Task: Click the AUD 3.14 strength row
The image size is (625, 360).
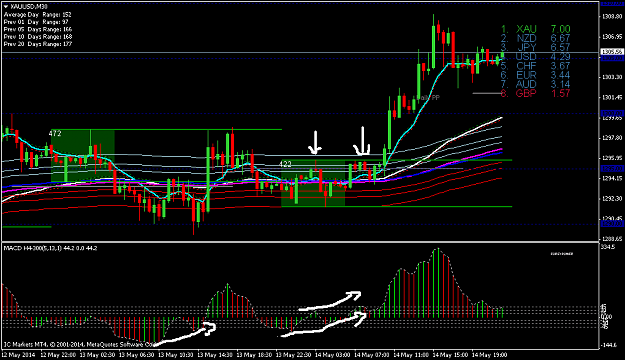Action: 536,84
